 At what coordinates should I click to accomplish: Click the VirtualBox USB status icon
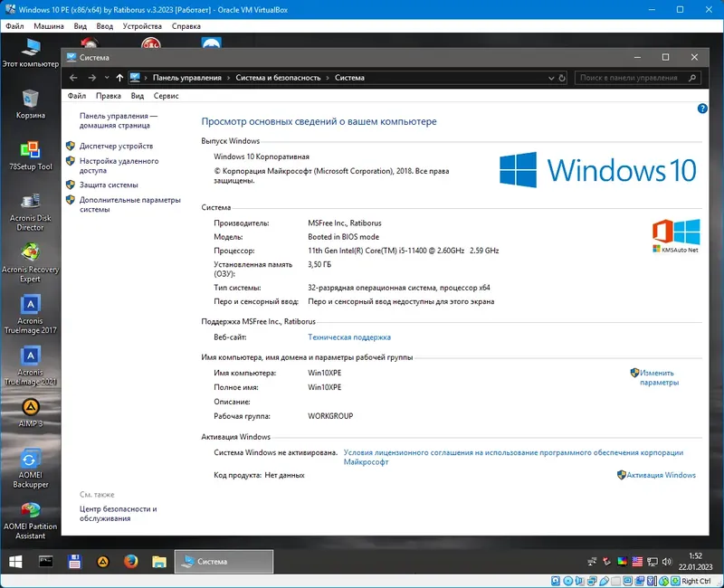604,581
